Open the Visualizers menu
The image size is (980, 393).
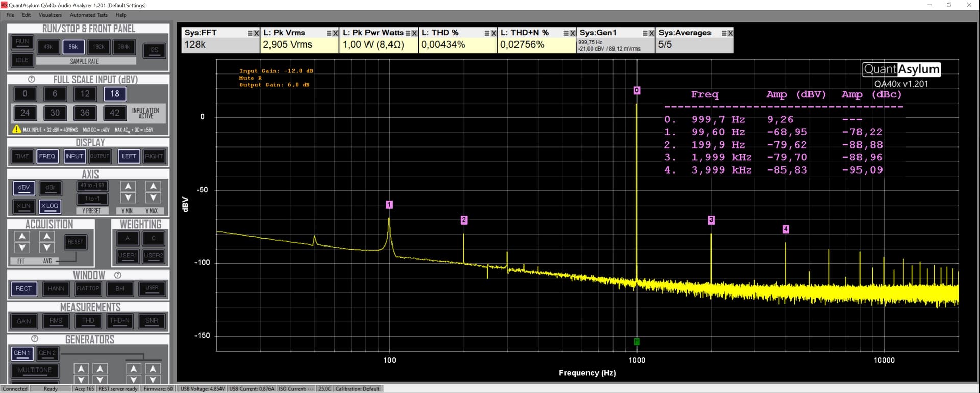point(50,15)
